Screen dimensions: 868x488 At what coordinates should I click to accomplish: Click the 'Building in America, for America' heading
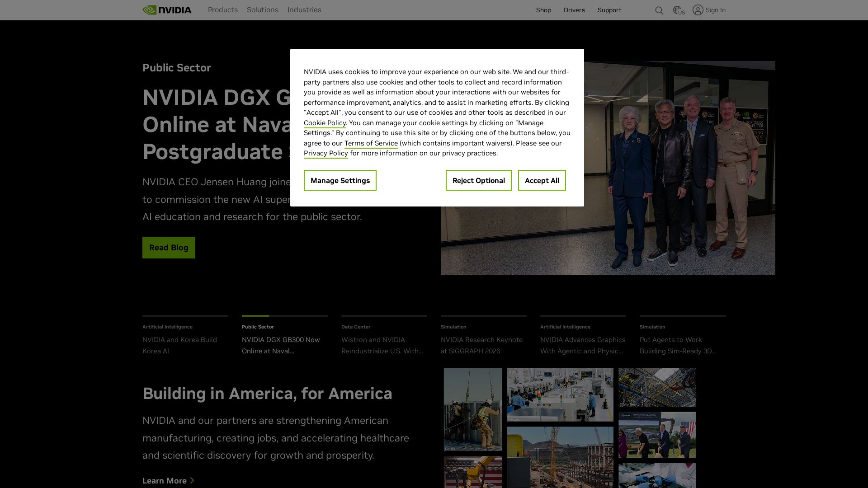(267, 394)
